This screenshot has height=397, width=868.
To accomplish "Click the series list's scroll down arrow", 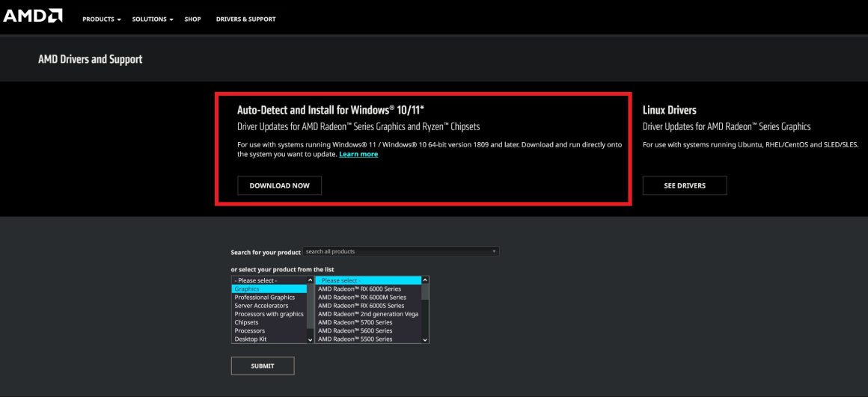I will (x=425, y=340).
